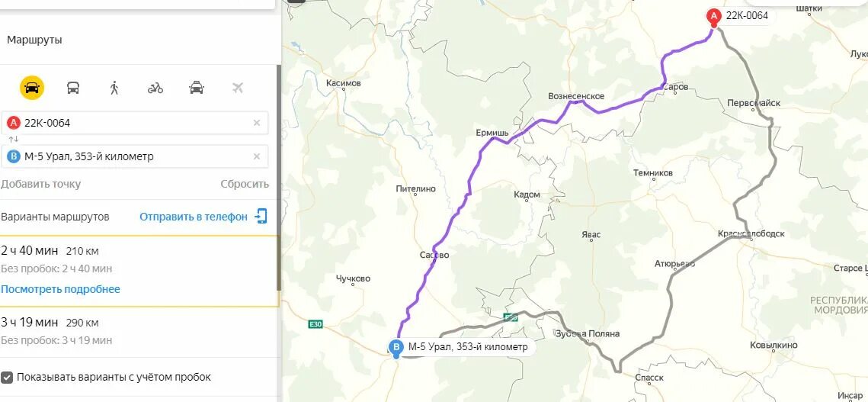Open Посмотреть подробнее route details

click(60, 289)
